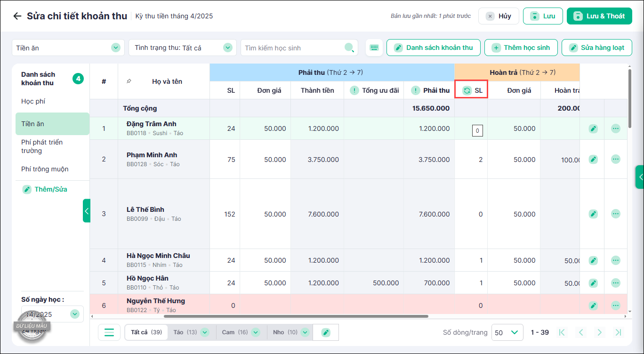Open more options for Lê Thế Bình

(x=616, y=214)
